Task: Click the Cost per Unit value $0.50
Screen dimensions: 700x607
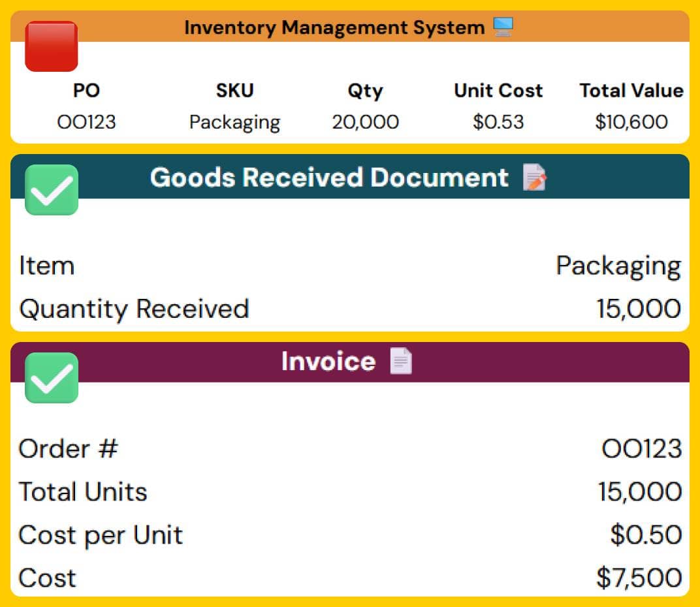Action: (646, 535)
